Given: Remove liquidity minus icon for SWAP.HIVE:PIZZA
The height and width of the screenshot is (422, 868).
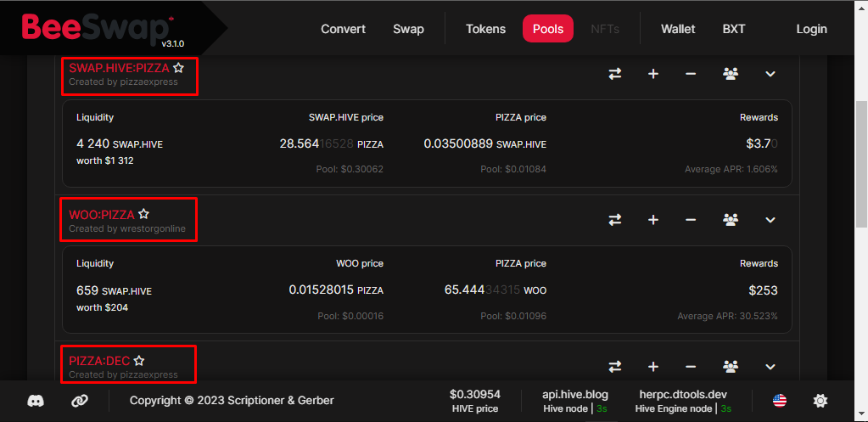Looking at the screenshot, I should coord(691,74).
